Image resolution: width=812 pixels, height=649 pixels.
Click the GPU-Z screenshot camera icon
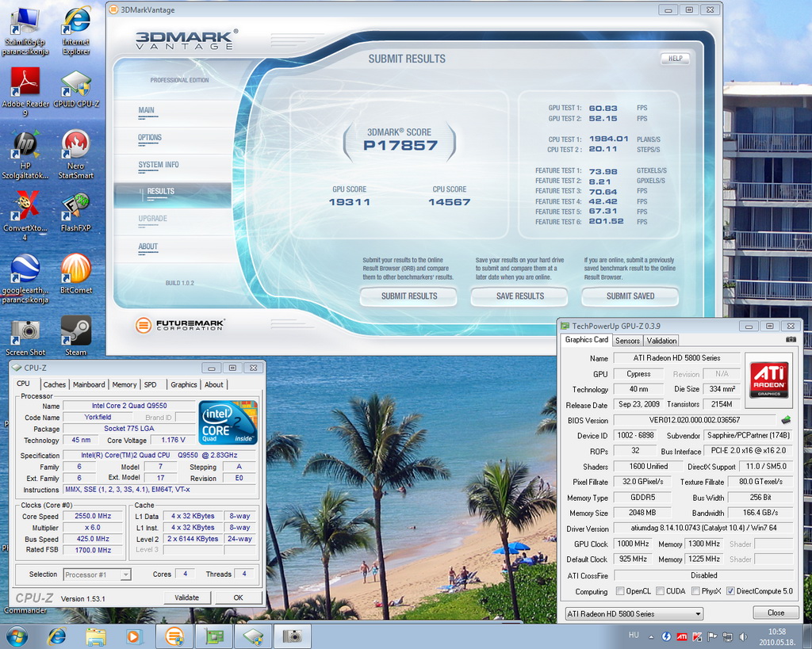pos(791,339)
